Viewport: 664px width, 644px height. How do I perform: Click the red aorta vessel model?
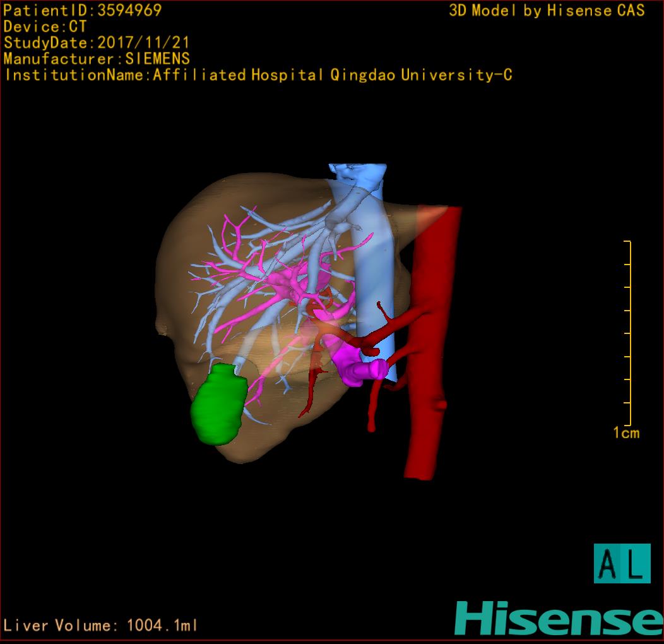tap(432, 343)
